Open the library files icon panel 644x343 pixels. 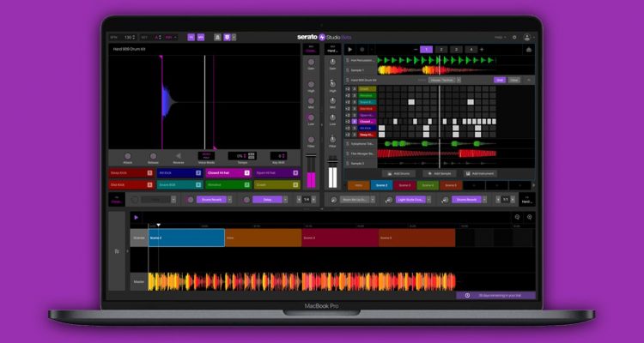tap(117, 251)
